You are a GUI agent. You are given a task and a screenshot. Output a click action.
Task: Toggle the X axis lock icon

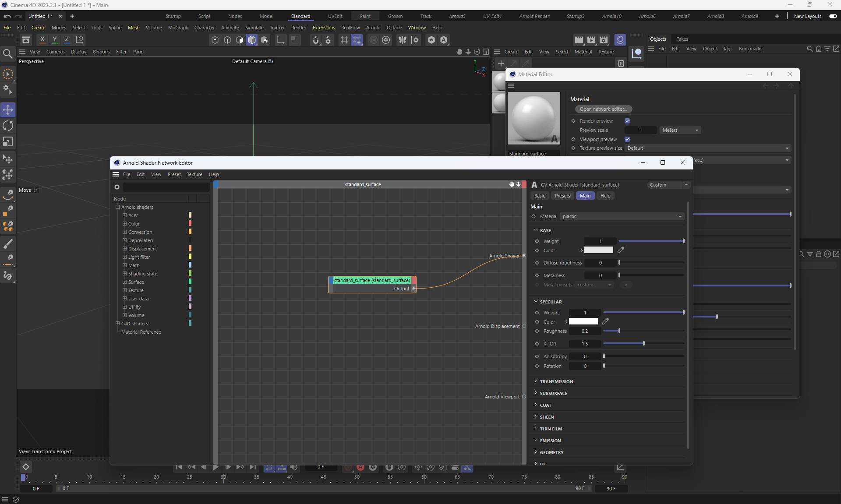42,40
